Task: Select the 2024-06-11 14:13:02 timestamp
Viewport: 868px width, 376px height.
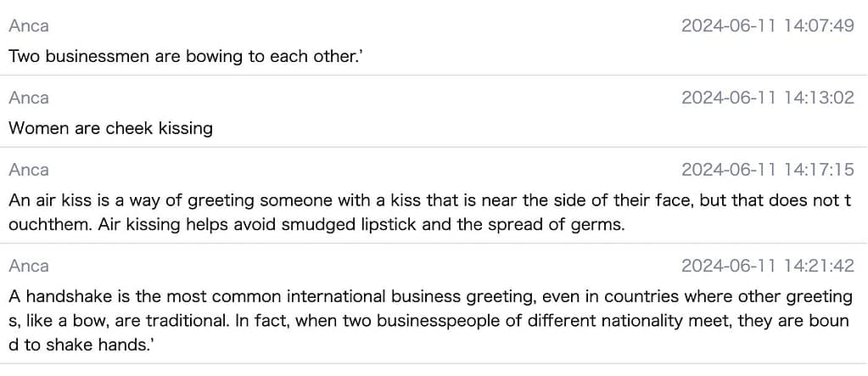Action: click(x=767, y=98)
